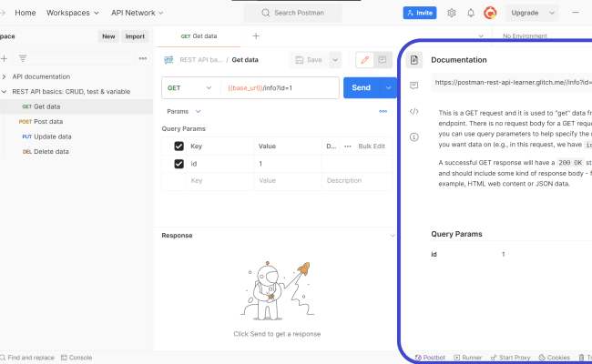Image resolution: width=592 pixels, height=364 pixels.
Task: Click the id key cell in table
Action: click(x=219, y=164)
